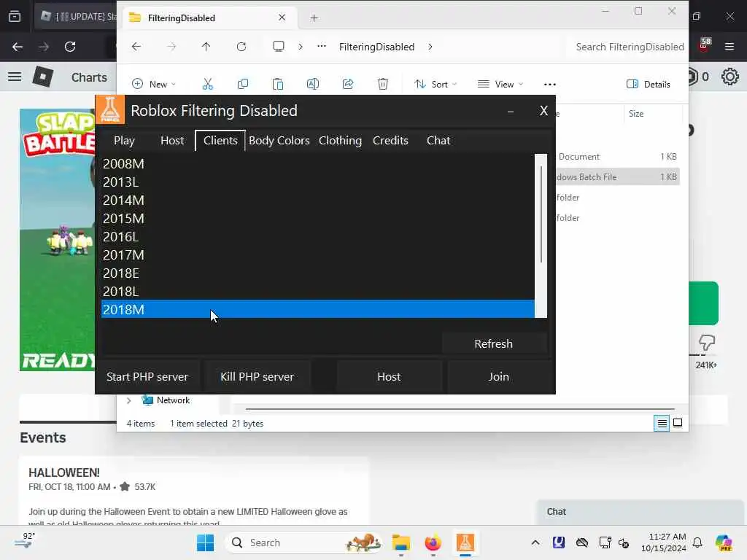This screenshot has height=560, width=747.
Task: Switch to the Host tab
Action: click(x=172, y=141)
